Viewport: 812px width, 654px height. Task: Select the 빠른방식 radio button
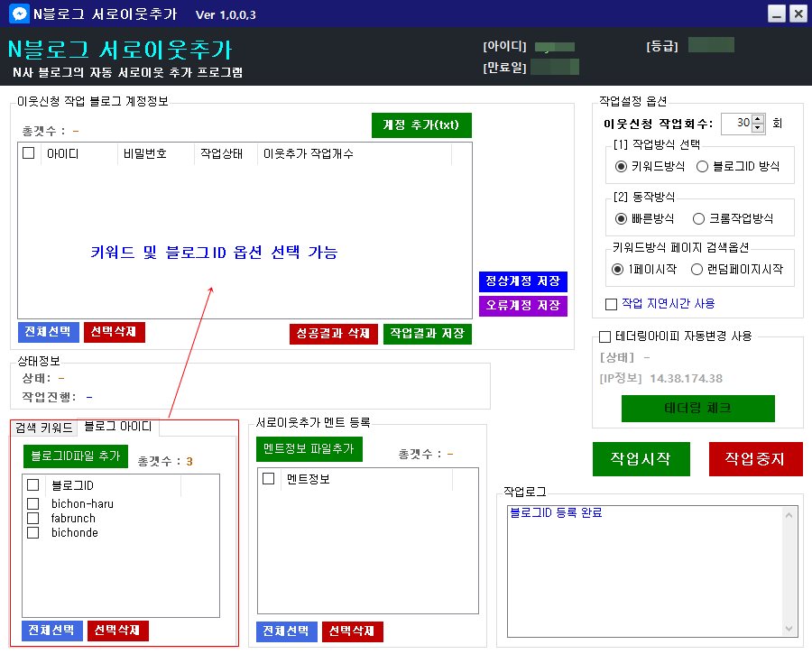621,218
